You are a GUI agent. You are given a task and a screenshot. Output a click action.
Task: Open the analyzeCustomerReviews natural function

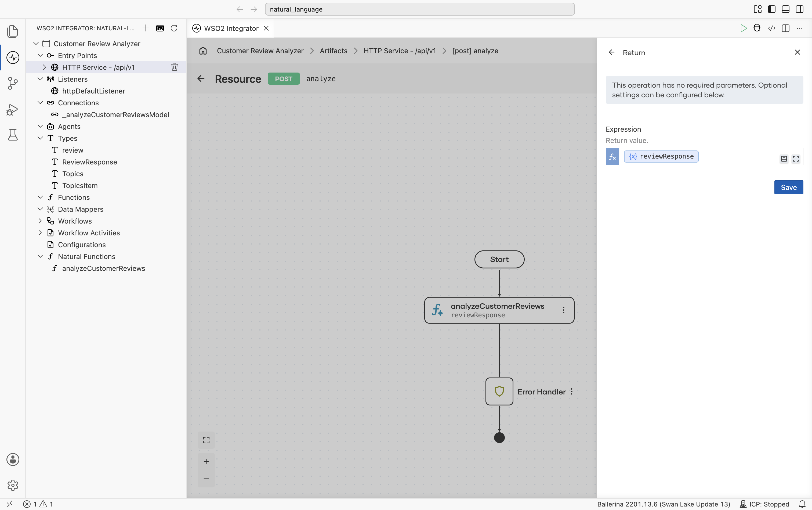click(103, 268)
